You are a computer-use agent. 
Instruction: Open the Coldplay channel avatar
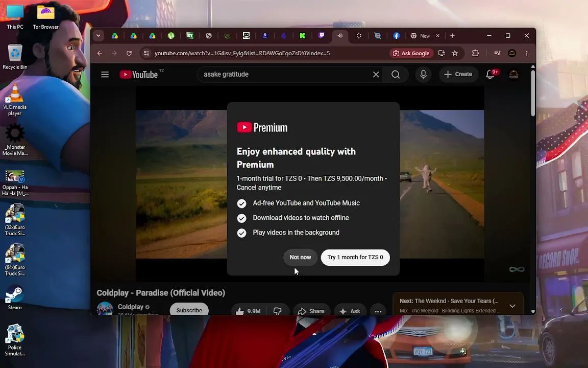pyautogui.click(x=105, y=309)
